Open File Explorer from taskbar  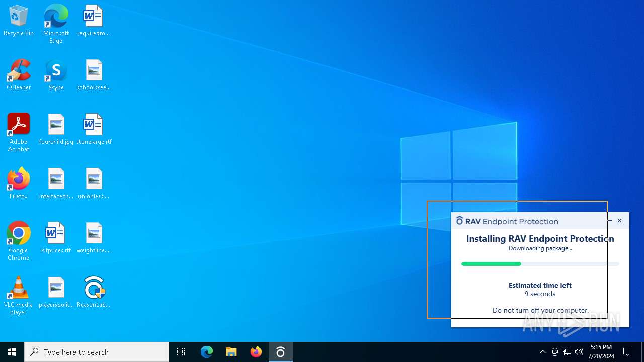[231, 352]
